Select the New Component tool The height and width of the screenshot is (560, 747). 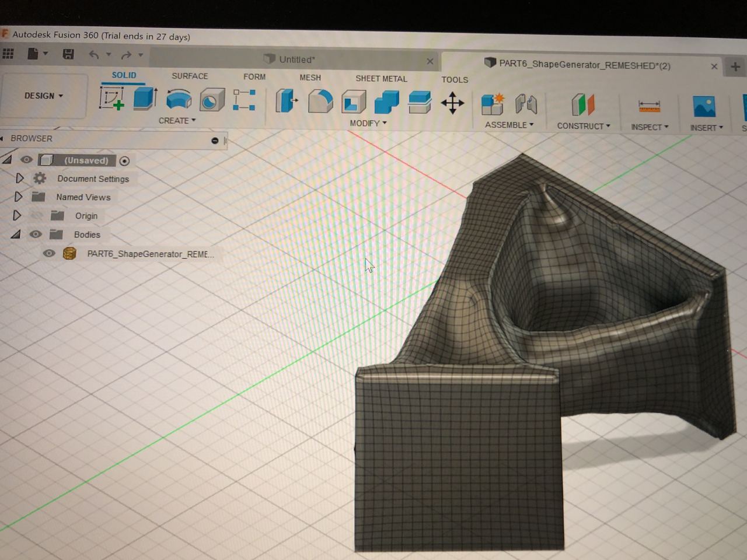[x=493, y=104]
